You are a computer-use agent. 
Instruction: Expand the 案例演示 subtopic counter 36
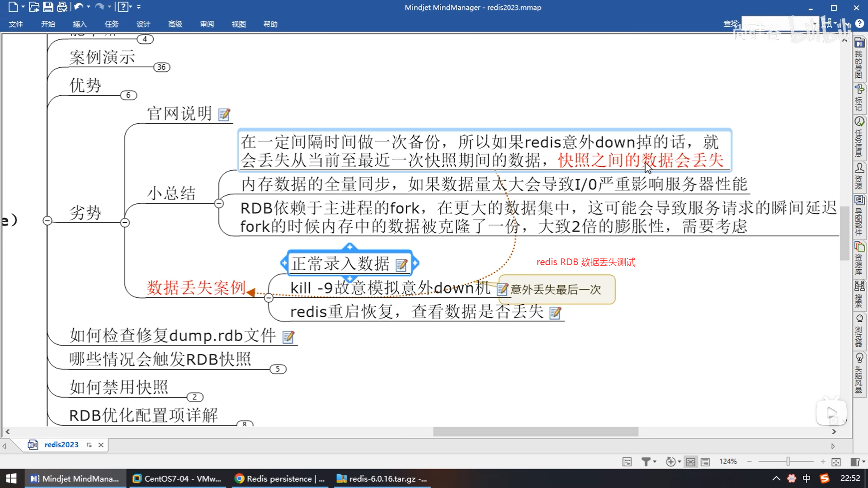click(x=162, y=67)
